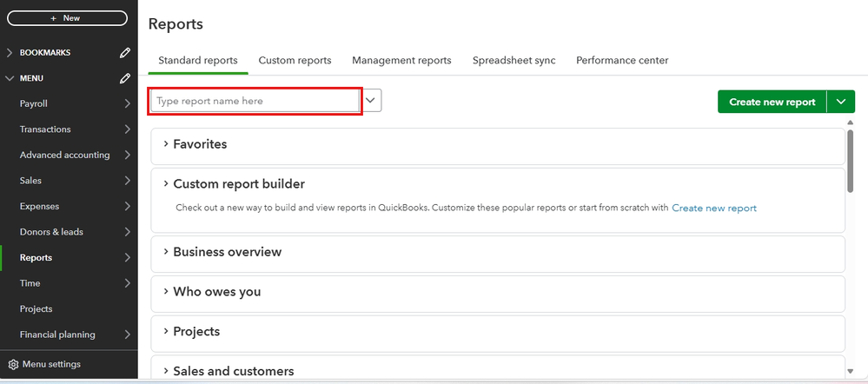868x384 pixels.
Task: Switch to the Management reports tab
Action: click(x=401, y=61)
